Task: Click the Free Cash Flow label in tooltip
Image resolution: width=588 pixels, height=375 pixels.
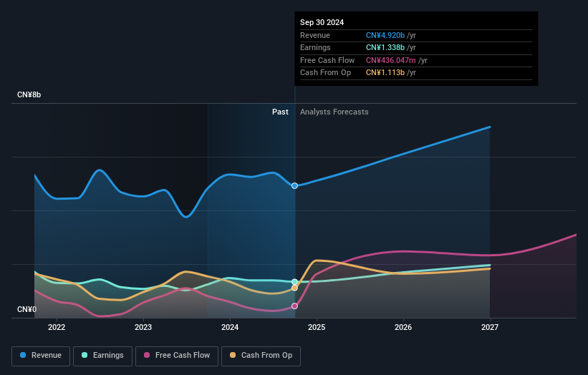Action: (x=327, y=60)
